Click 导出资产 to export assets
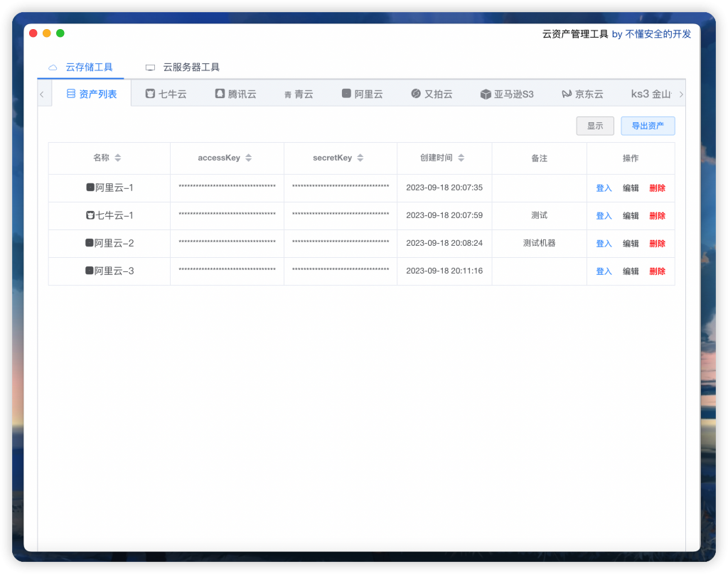 coord(648,126)
